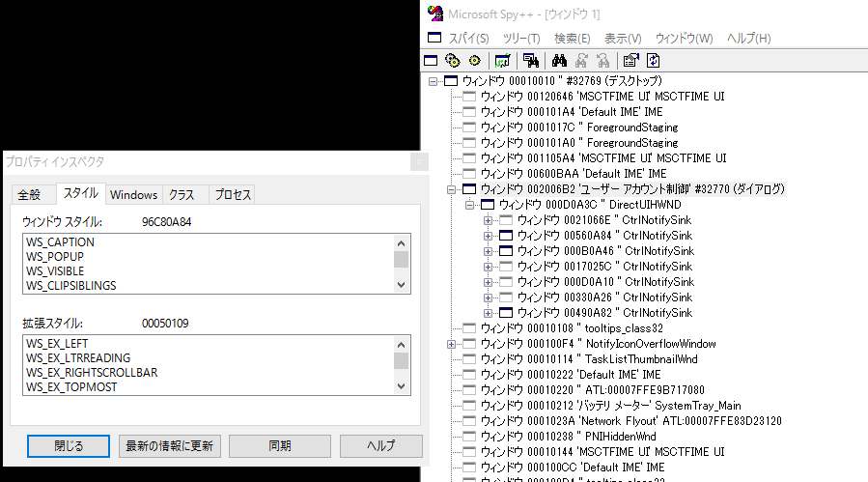868x482 pixels.
Task: Click the 閉じる button
Action: (69, 446)
